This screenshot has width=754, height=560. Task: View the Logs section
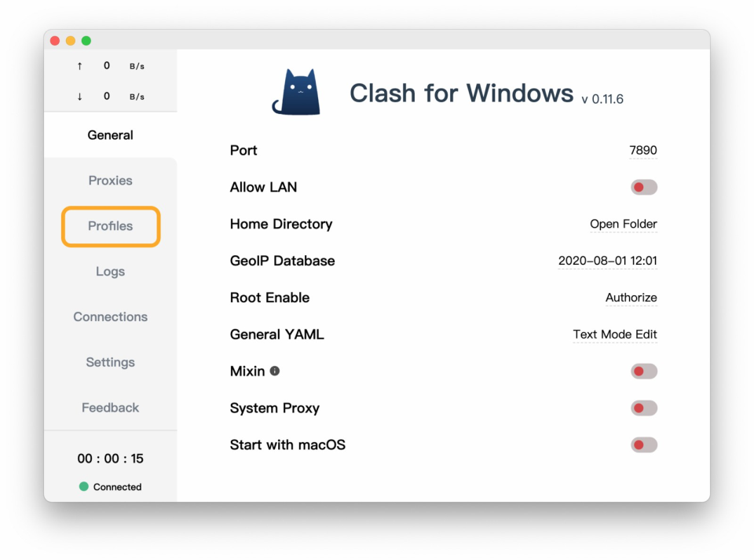110,272
